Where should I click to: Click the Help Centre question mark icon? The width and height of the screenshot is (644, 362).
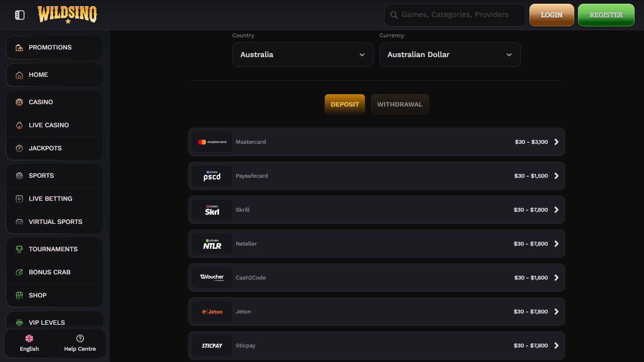point(80,338)
